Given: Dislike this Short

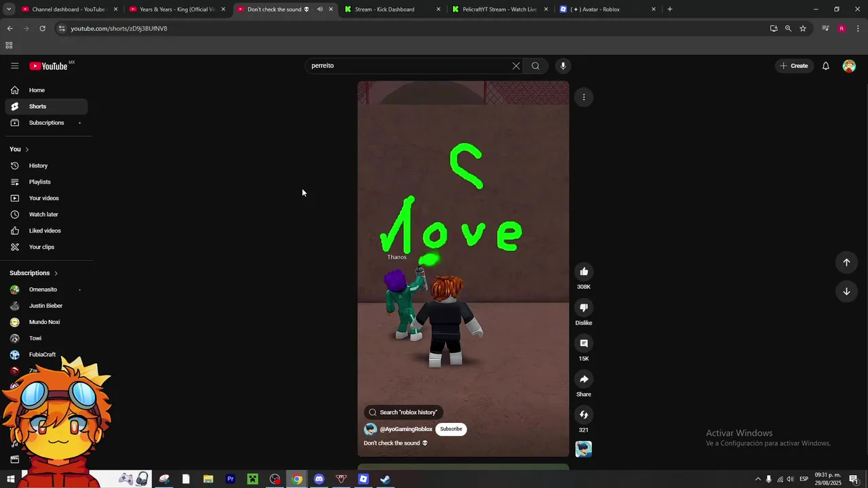Looking at the screenshot, I should 584,308.
